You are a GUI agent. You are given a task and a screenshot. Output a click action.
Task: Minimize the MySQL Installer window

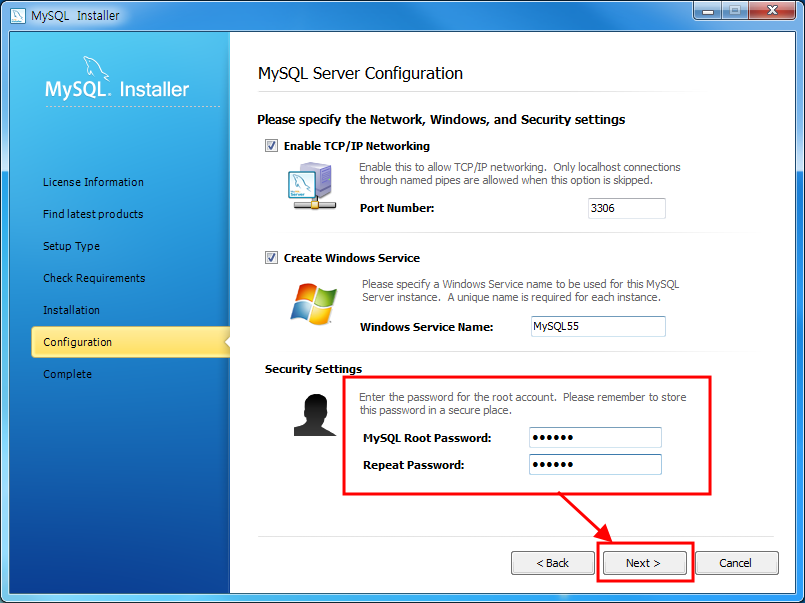click(x=708, y=11)
